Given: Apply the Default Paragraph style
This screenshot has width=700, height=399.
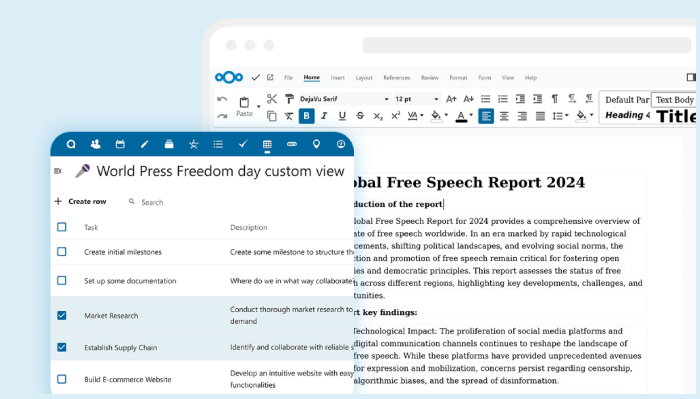Looking at the screenshot, I should click(x=627, y=100).
